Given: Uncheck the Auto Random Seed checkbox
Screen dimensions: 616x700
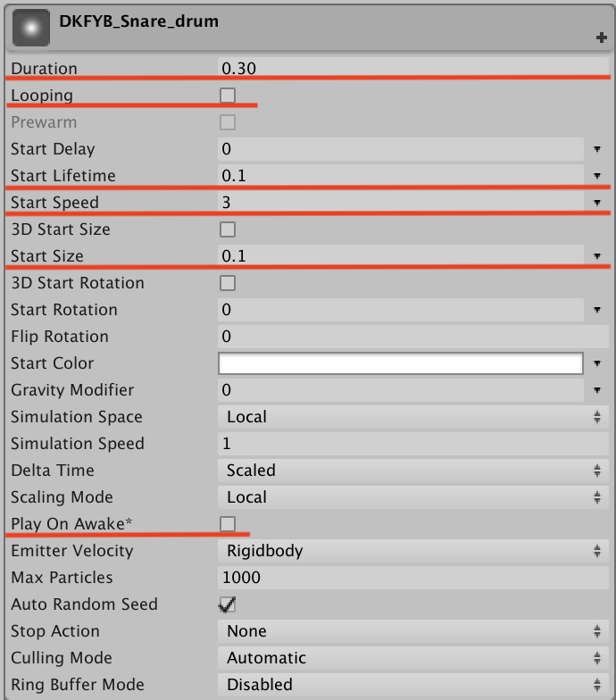Looking at the screenshot, I should 228,604.
